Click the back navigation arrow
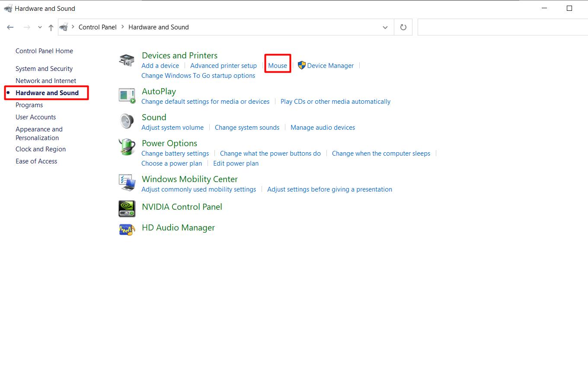The height and width of the screenshot is (368, 588). pyautogui.click(x=10, y=27)
